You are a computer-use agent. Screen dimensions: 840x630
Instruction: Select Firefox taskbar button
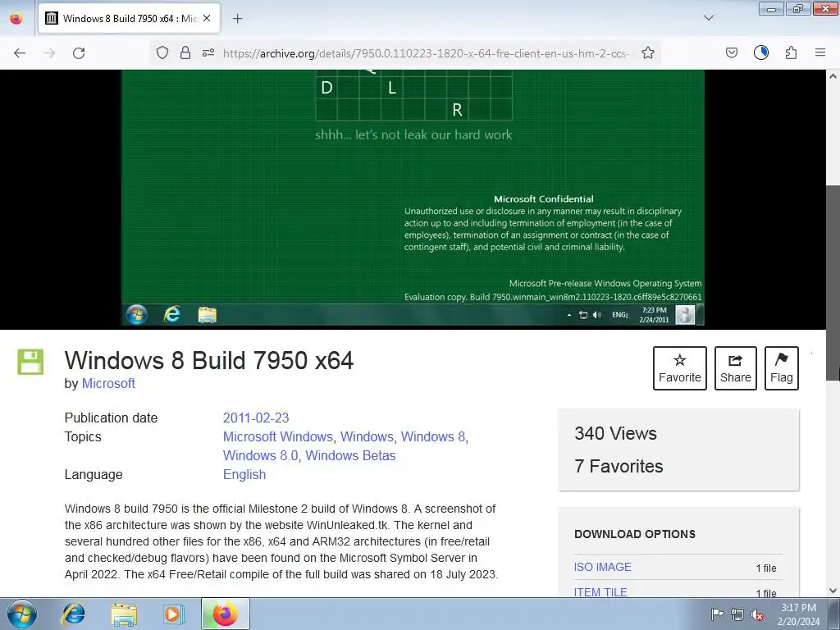pyautogui.click(x=225, y=614)
